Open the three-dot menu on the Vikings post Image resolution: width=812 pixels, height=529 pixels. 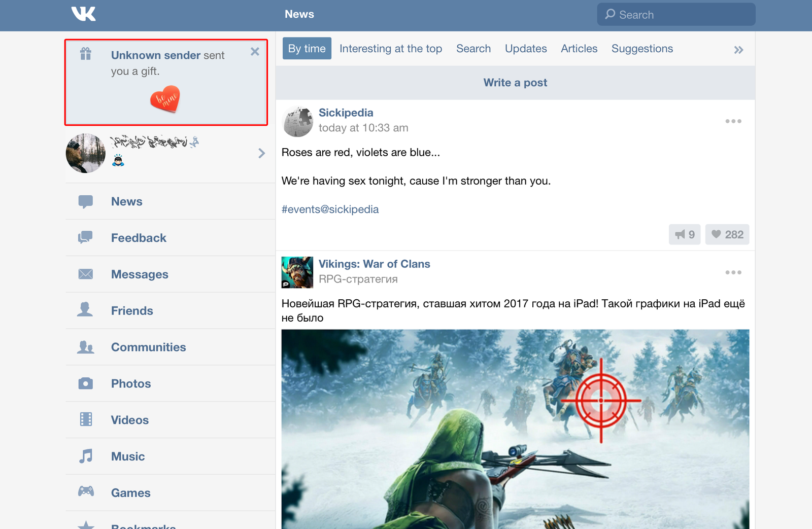tap(733, 272)
